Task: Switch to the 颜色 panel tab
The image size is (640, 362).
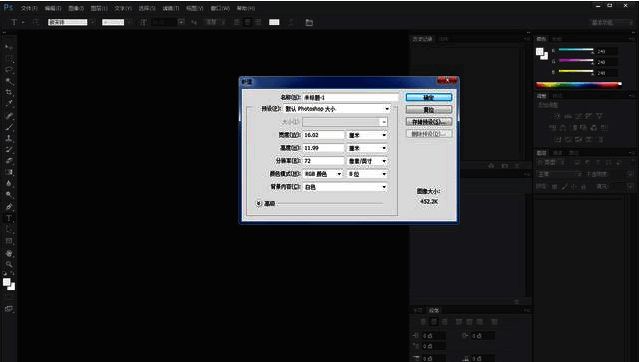Action: tap(542, 39)
